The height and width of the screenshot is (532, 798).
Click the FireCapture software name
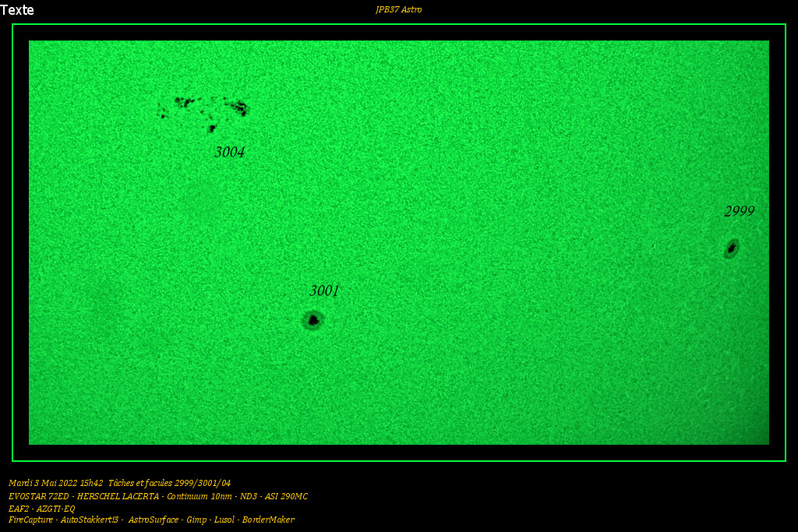(x=30, y=520)
